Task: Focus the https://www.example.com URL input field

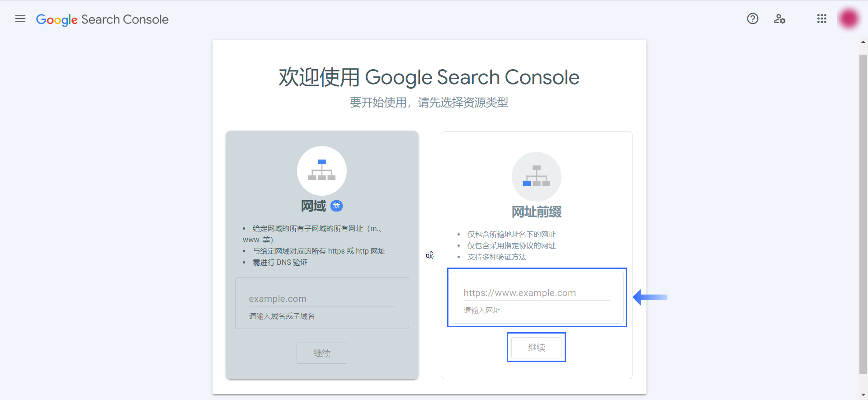Action: 537,293
